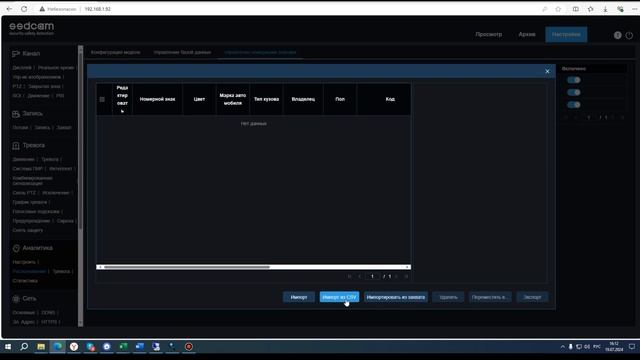
Task: Open Windows taskbar search
Action: pos(24,347)
